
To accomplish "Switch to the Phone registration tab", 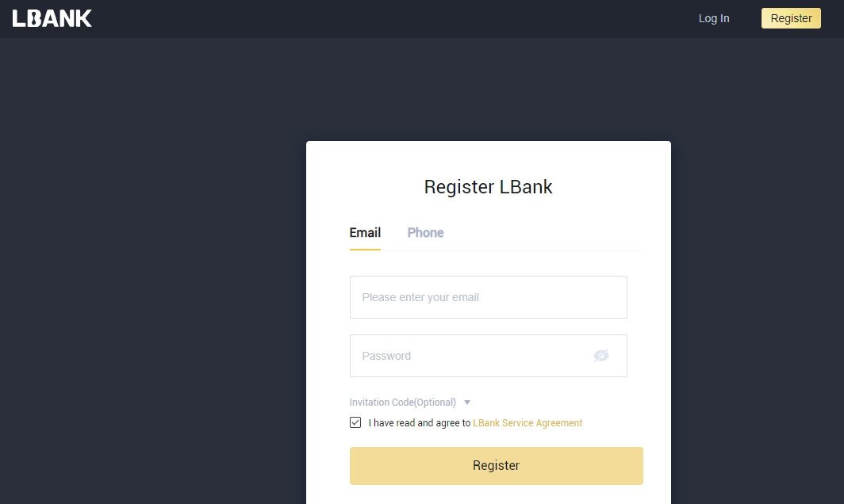I will 425,232.
